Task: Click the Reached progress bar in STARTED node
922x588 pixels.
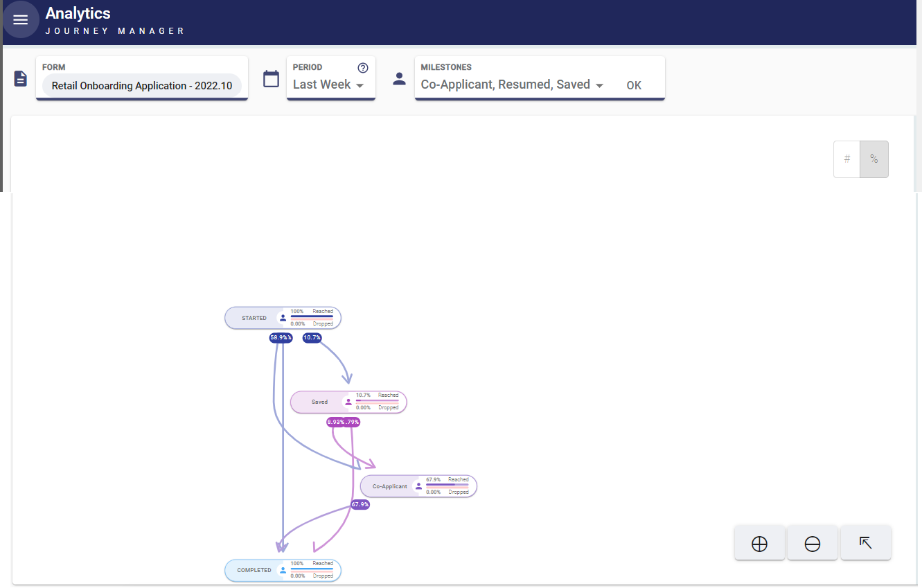Action: click(x=312, y=316)
